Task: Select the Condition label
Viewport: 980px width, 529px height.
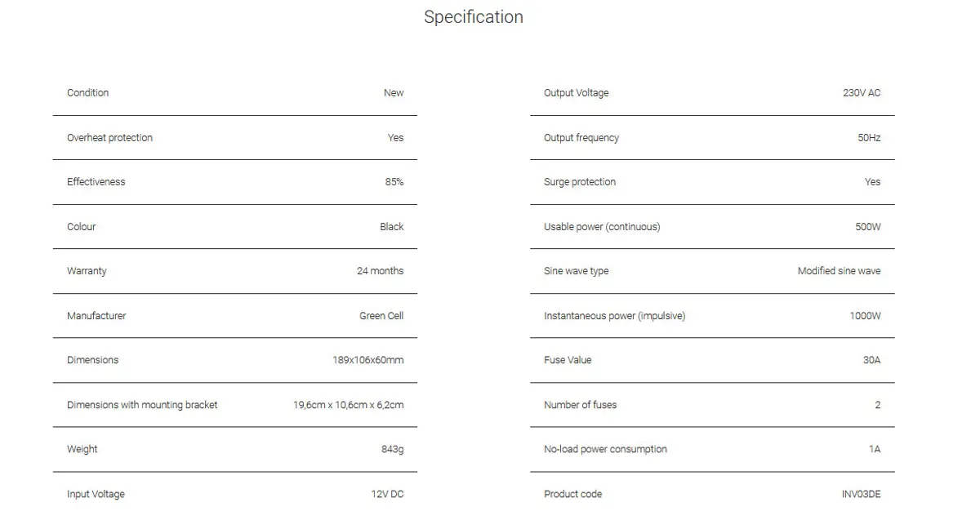Action: pos(87,93)
